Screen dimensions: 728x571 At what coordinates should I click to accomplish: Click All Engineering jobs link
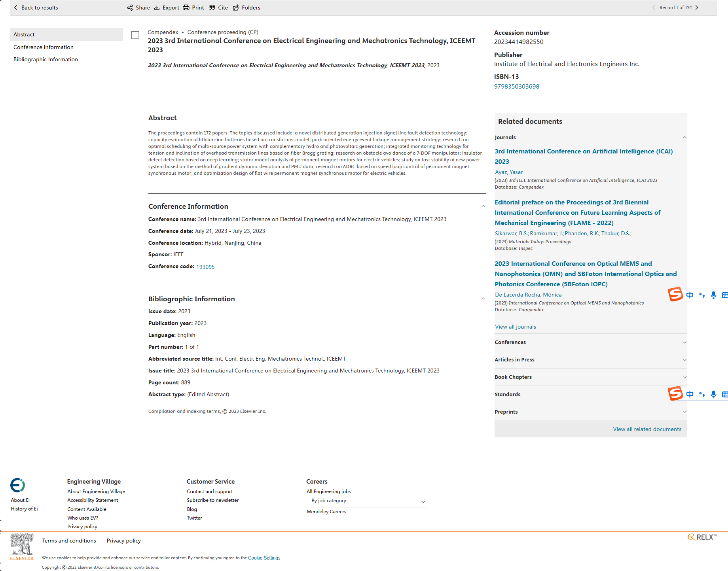[x=328, y=491]
